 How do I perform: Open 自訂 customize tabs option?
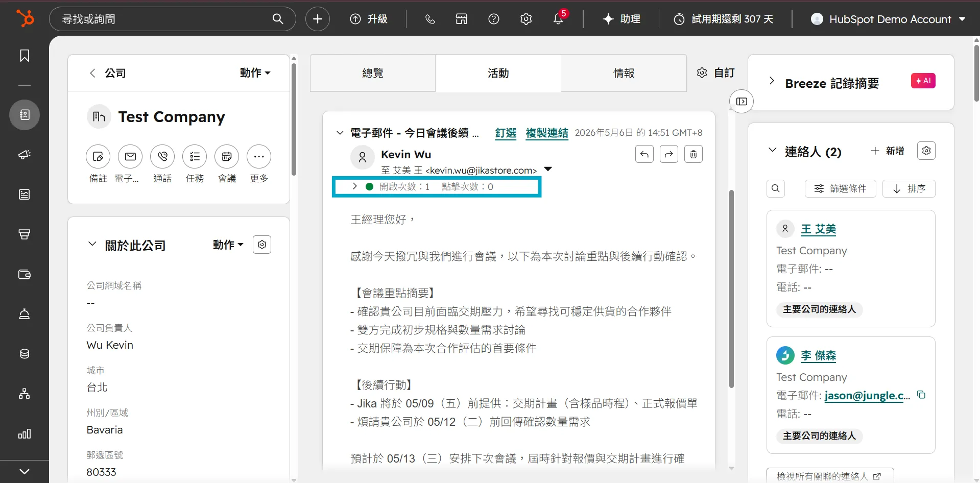[716, 73]
